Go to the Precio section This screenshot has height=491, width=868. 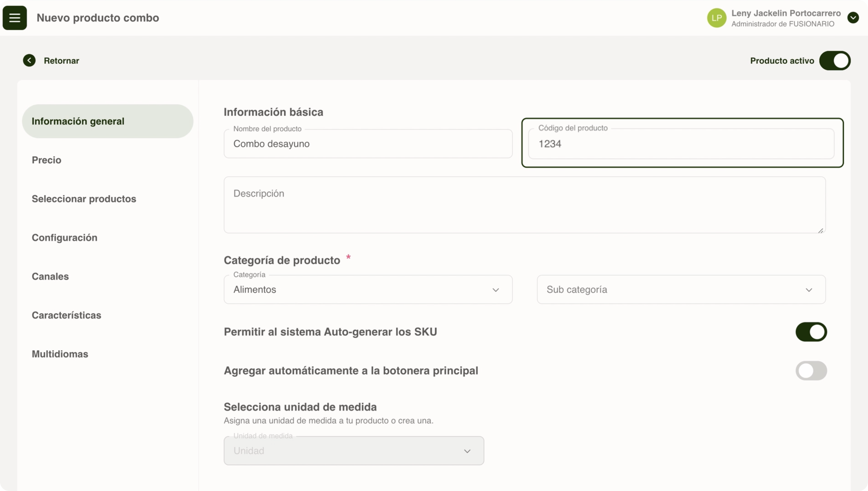tap(47, 160)
